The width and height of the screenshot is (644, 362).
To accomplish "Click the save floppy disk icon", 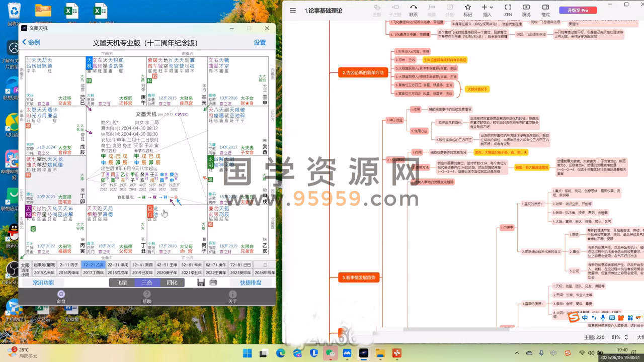I will tap(201, 283).
